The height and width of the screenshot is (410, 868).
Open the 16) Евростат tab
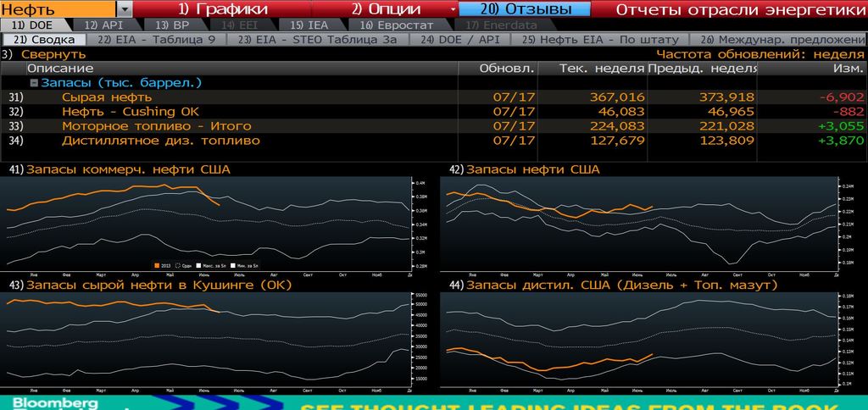click(397, 25)
